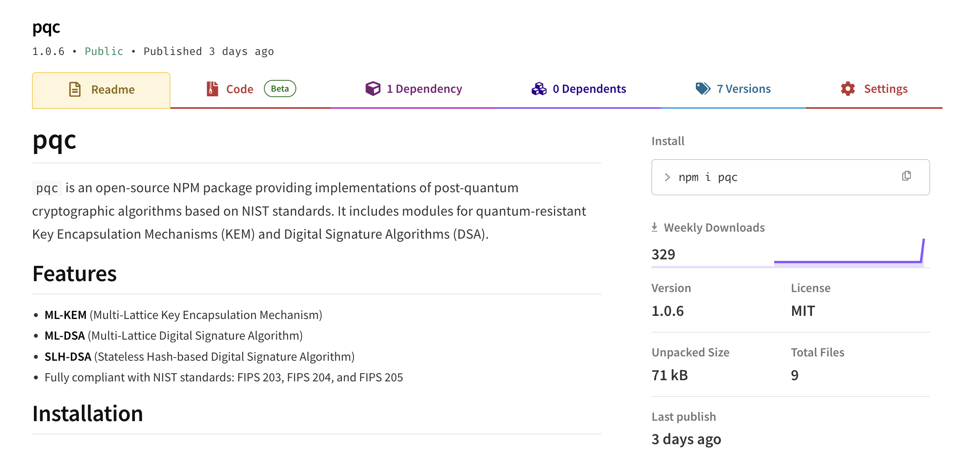Click the 329 weekly downloads count
The image size is (980, 450).
pyautogui.click(x=663, y=254)
